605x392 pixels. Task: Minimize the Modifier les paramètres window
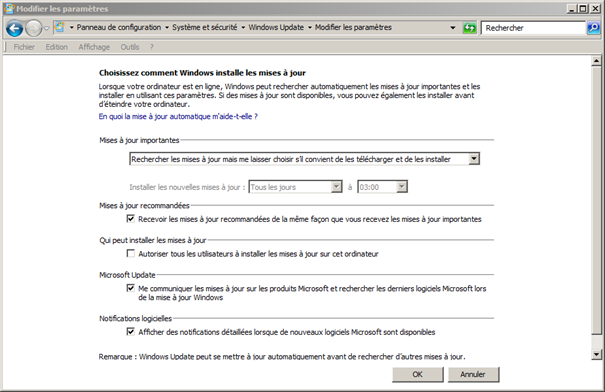coord(572,8)
